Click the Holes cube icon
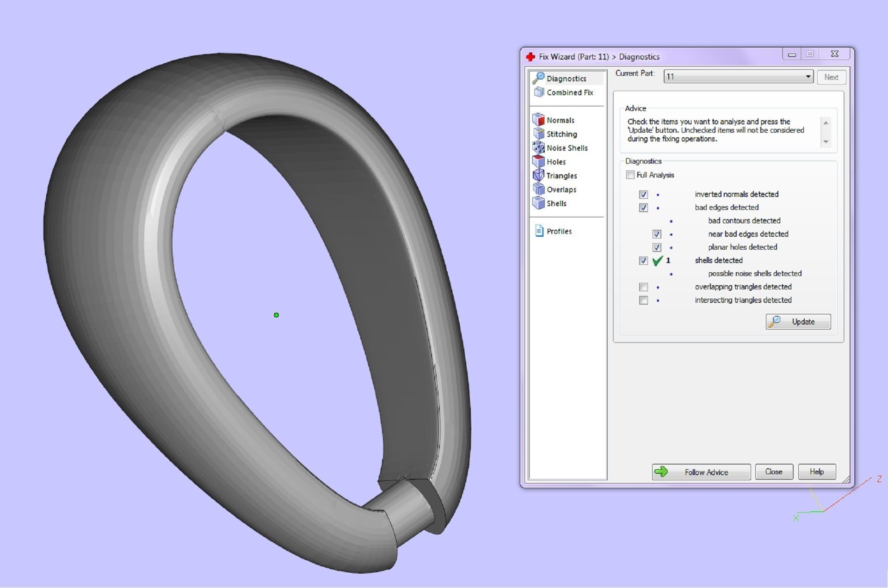Image resolution: width=888 pixels, height=588 pixels. click(x=538, y=161)
